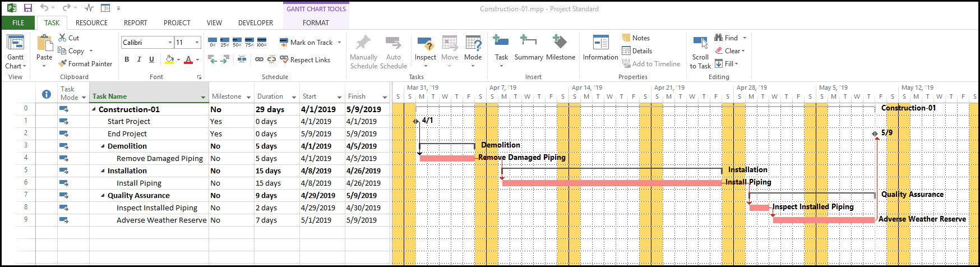This screenshot has height=267, width=980.
Task: Toggle italic formatting
Action: (139, 59)
